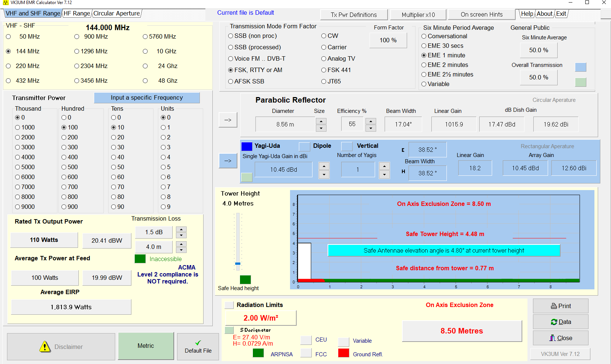
Task: Click the Yagi-Uda transfer arrow
Action: 228,161
